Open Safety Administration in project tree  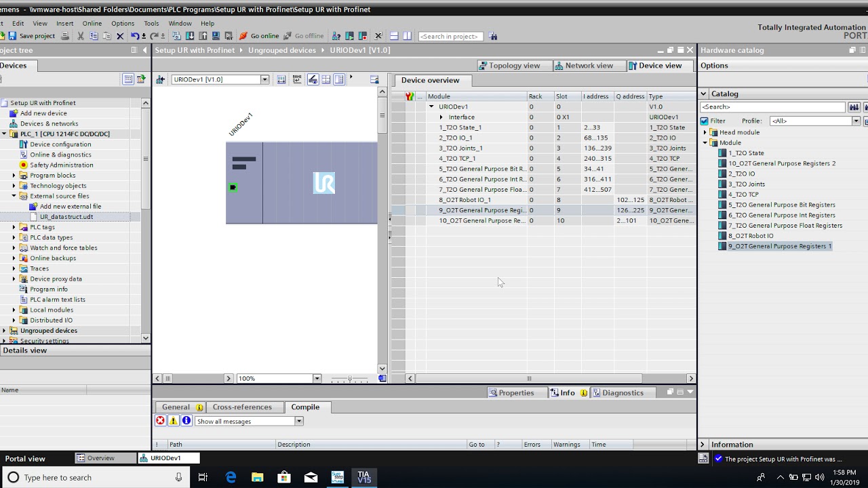tap(61, 165)
